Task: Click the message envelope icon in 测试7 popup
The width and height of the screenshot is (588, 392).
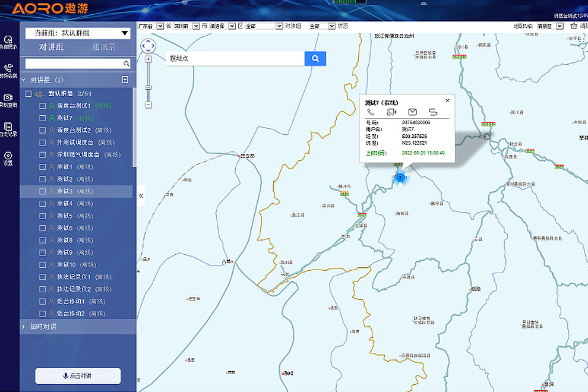Action: (x=413, y=112)
